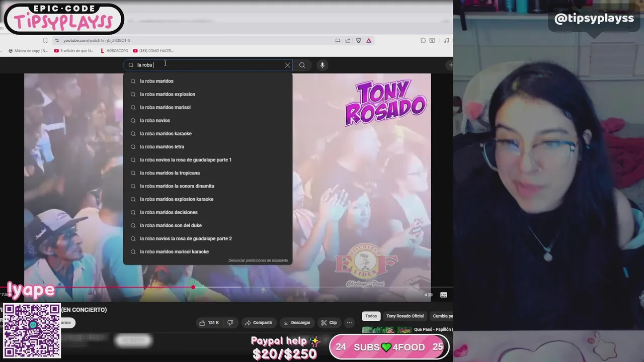
Task: Pick 'la rosa de guadalupe parte 1' suggestion
Action: pyautogui.click(x=207, y=159)
